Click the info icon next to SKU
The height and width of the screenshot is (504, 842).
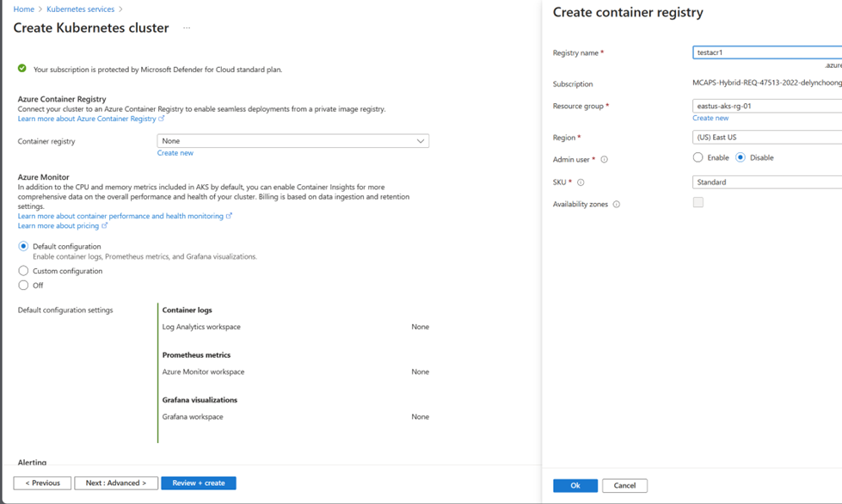[581, 182]
